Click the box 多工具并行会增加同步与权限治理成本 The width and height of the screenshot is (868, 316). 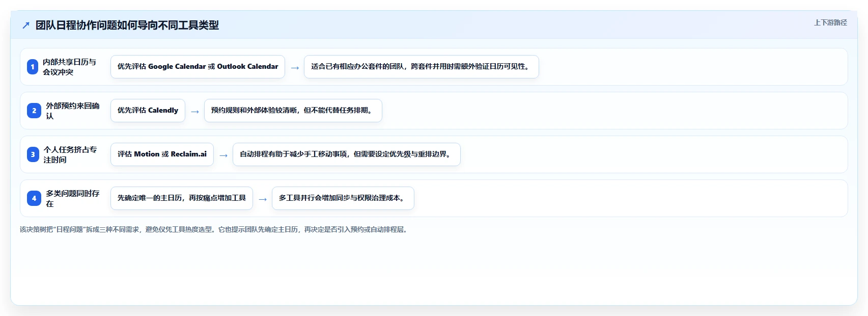click(x=343, y=198)
